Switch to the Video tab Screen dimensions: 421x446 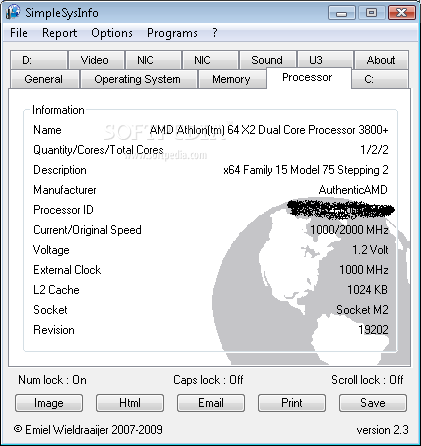96,60
